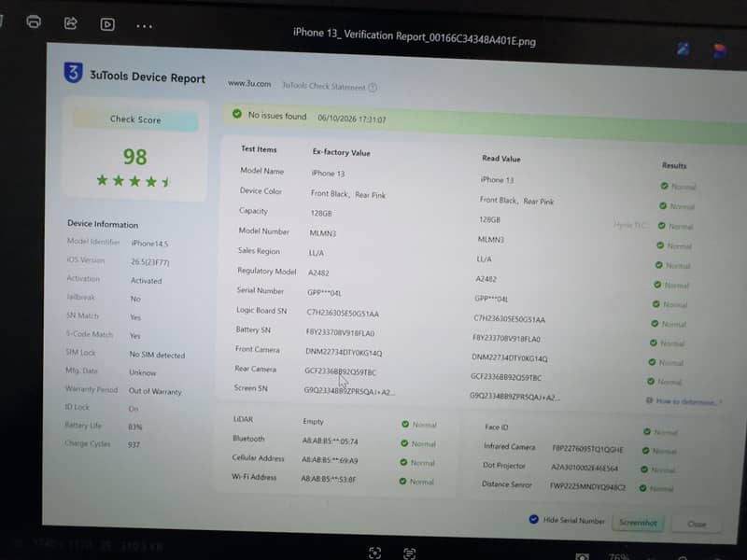
Task: Click the 3uTools shield logo
Action: [74, 73]
